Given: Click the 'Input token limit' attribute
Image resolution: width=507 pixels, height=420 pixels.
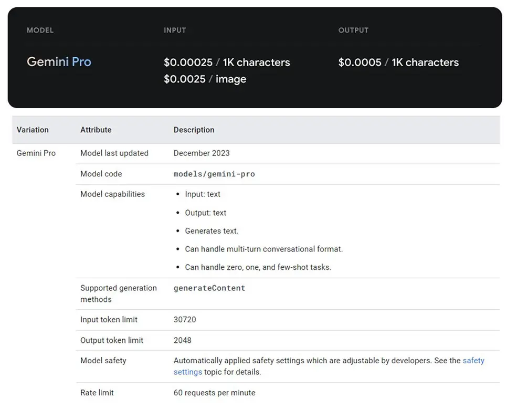Looking at the screenshot, I should 109,319.
